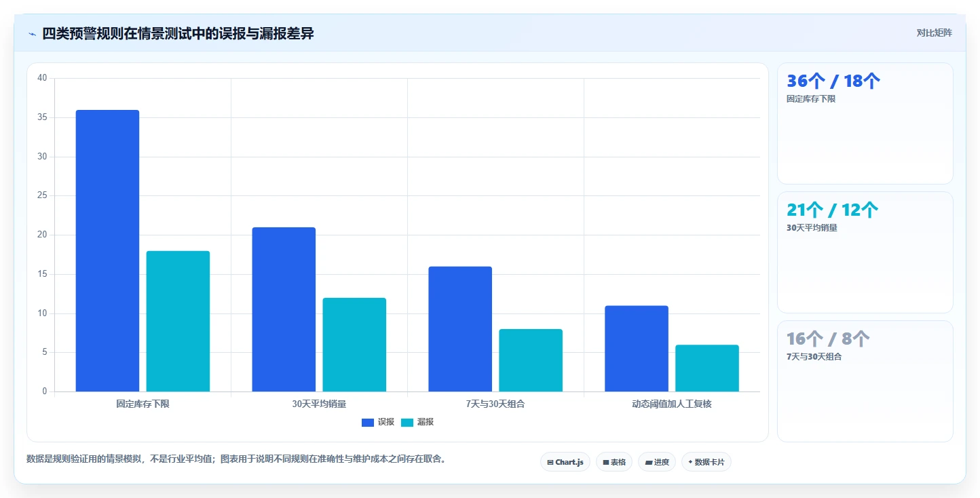Click the x-axis label 固定库存下限
This screenshot has height=498, width=980.
click(143, 404)
